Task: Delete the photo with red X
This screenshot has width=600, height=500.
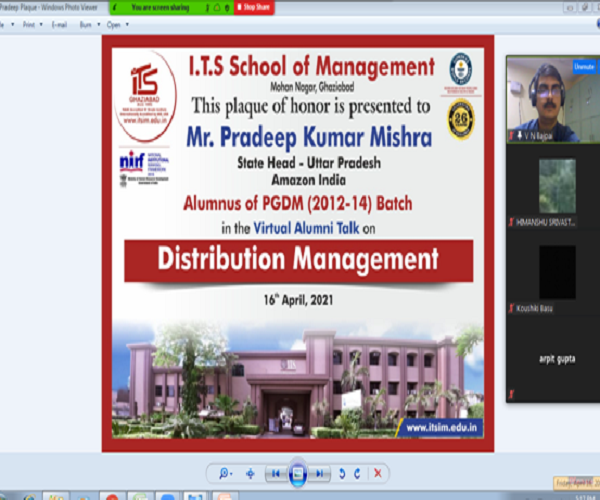Action: coord(378,474)
